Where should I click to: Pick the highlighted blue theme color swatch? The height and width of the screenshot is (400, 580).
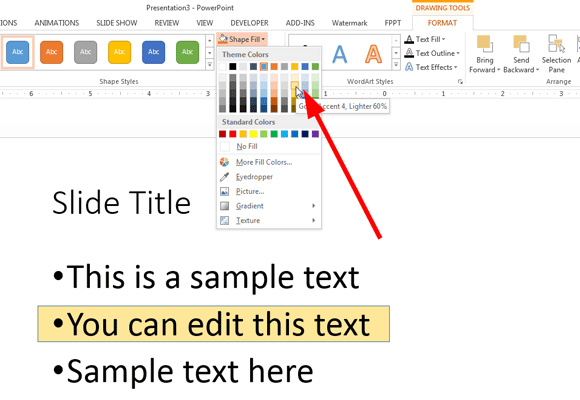click(x=264, y=67)
